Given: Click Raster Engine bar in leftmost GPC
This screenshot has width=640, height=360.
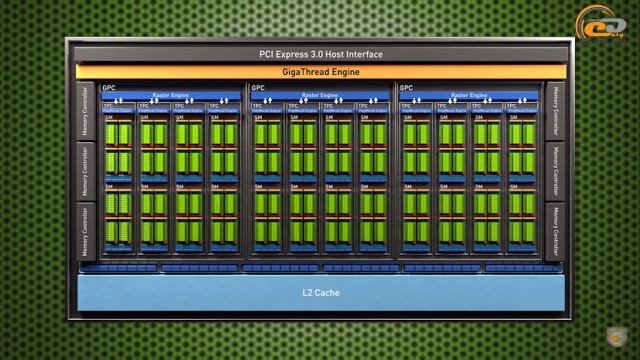Looking at the screenshot, I should click(171, 96).
